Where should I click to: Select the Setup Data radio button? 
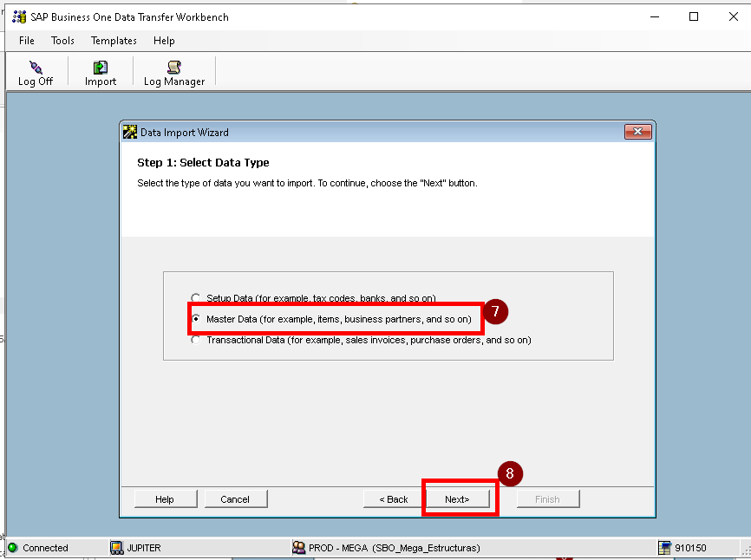195,297
